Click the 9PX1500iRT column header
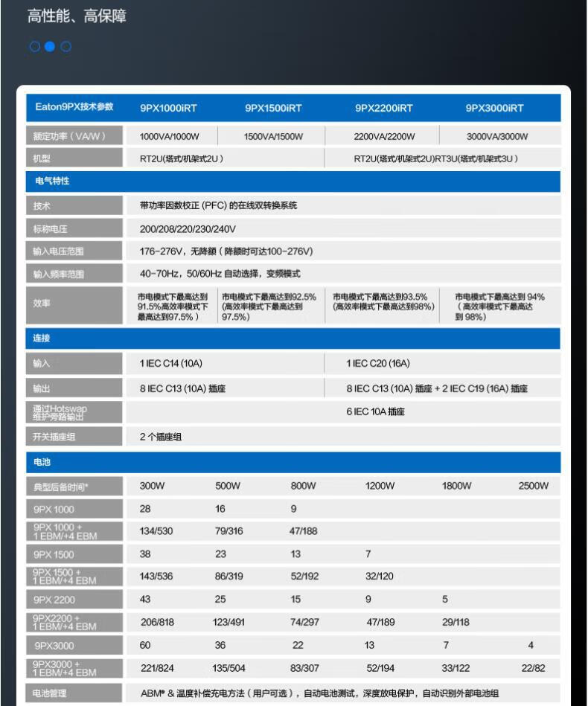Viewport: 588px width, 706px height. pos(273,108)
